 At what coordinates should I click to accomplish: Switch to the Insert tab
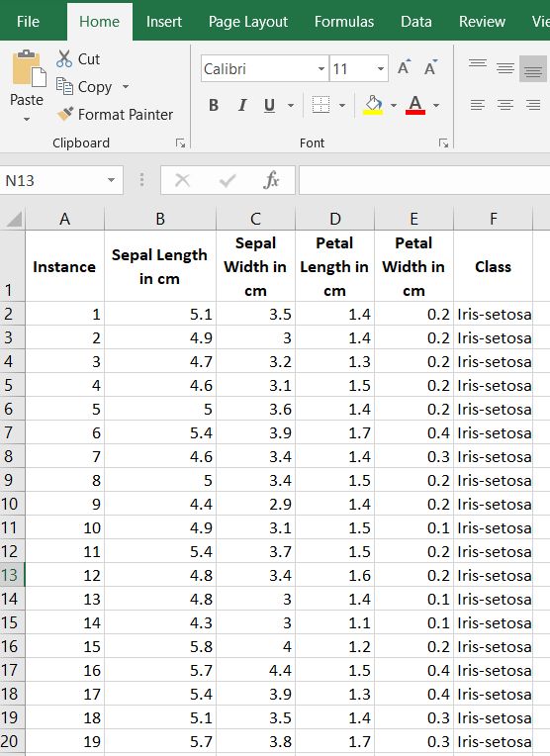click(164, 22)
